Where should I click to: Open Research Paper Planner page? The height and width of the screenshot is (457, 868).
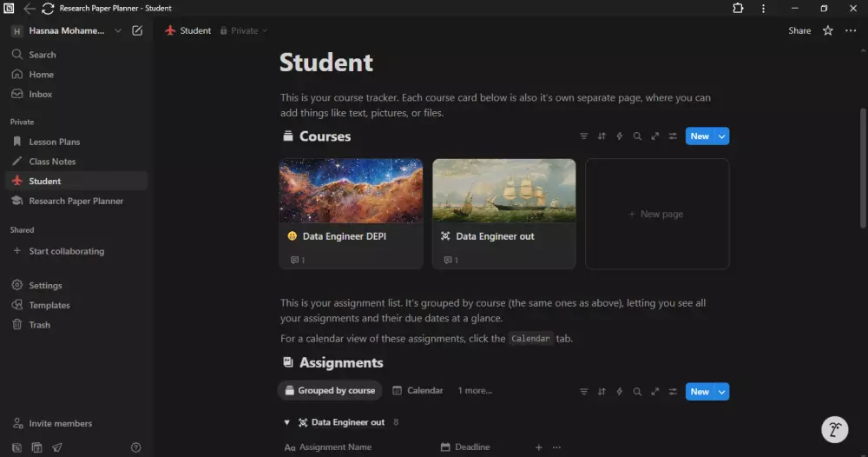(76, 201)
